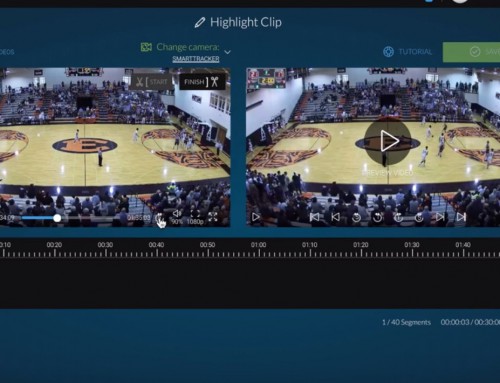The height and width of the screenshot is (383, 500).
Task: Click the Change camera label
Action: click(188, 47)
